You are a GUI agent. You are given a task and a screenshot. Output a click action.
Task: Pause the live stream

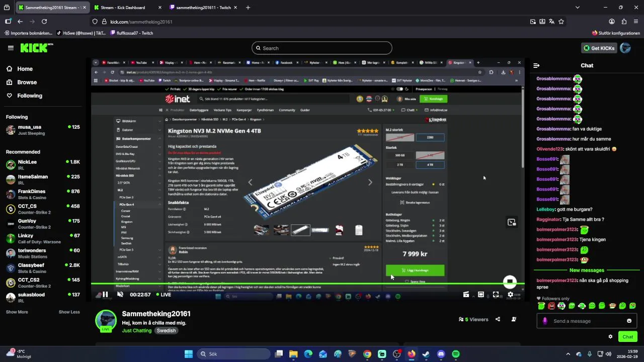(x=105, y=295)
